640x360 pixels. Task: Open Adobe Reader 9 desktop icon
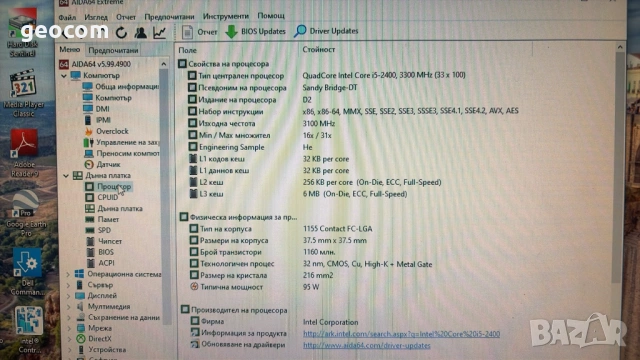point(24,153)
